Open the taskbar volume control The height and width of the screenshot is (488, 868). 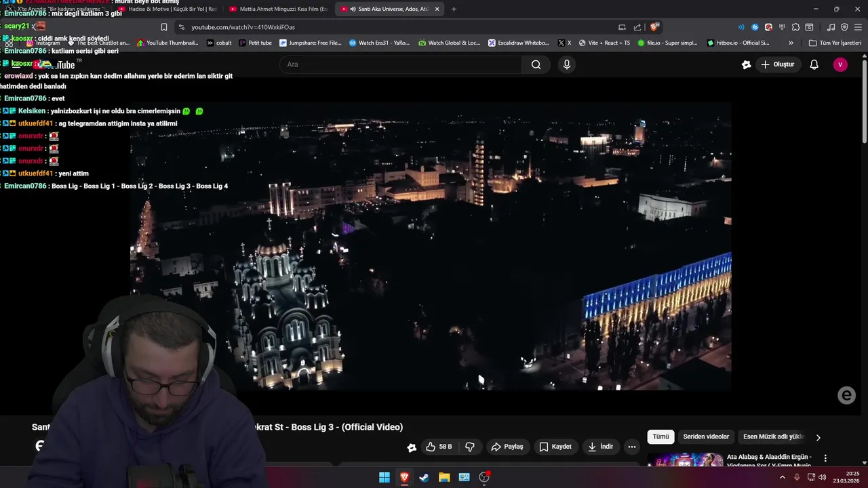point(823,477)
